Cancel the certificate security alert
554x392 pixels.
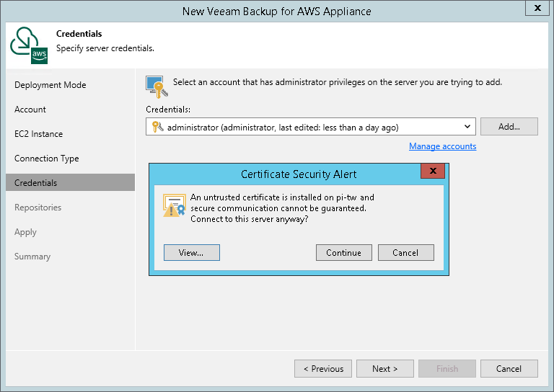tap(405, 252)
